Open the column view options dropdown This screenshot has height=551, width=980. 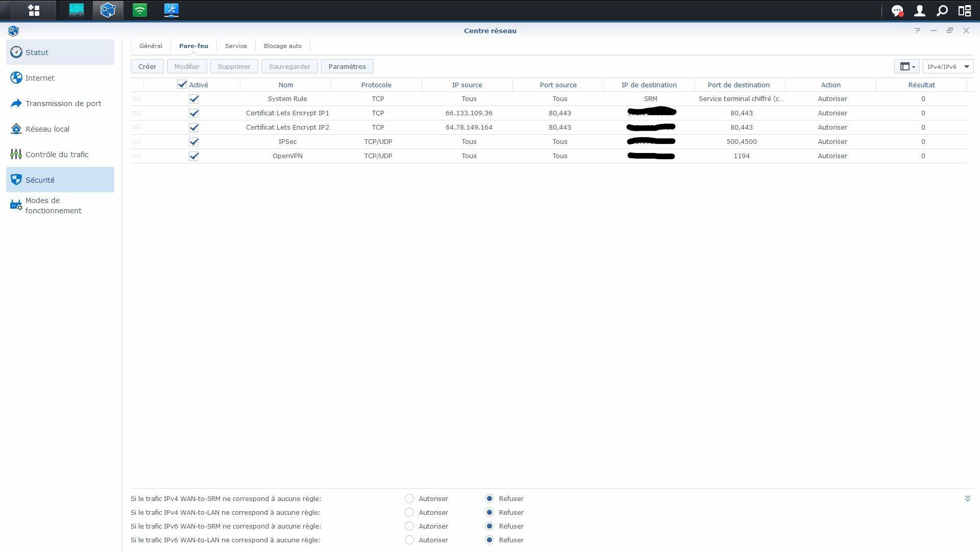pyautogui.click(x=907, y=67)
